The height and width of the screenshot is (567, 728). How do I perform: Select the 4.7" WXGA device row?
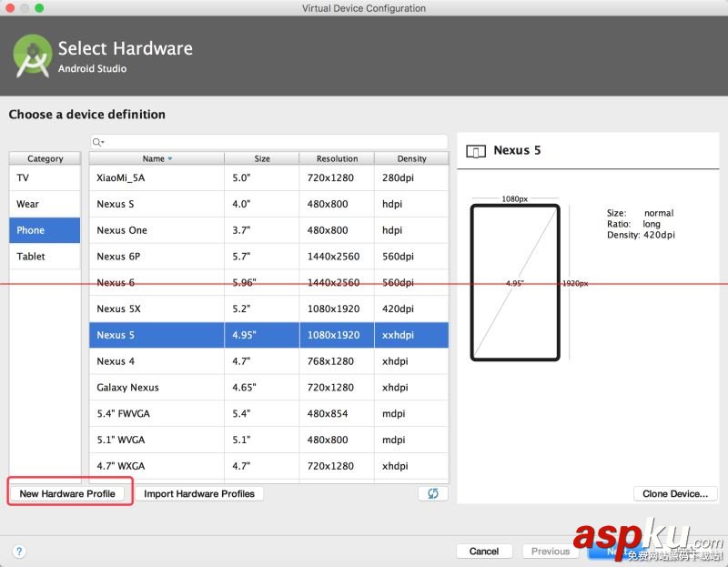pyautogui.click(x=268, y=466)
